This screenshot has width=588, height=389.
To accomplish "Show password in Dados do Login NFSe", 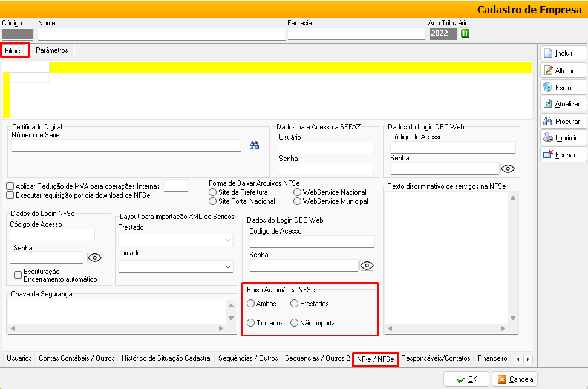I will 95,258.
